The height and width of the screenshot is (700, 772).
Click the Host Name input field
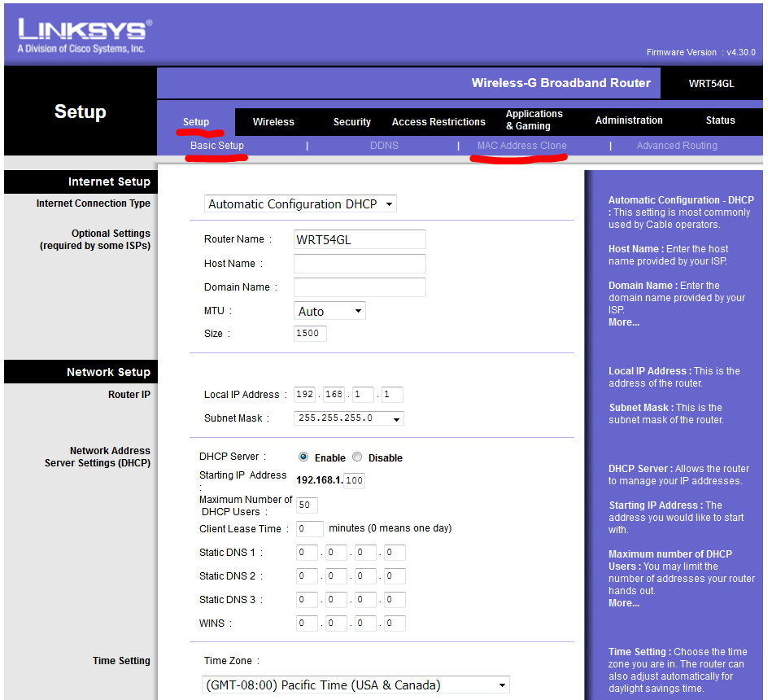click(x=360, y=264)
